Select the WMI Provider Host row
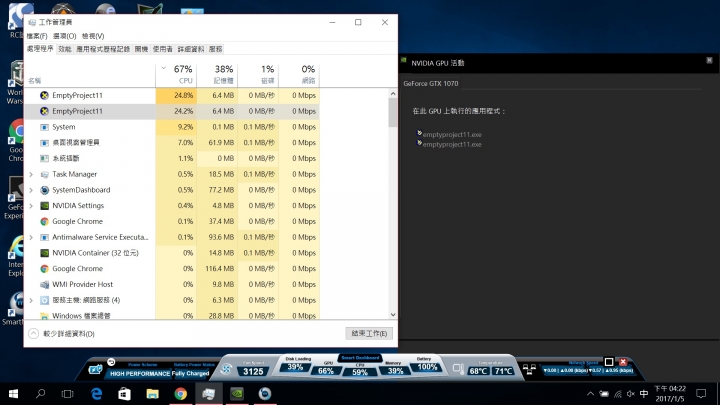 point(172,284)
